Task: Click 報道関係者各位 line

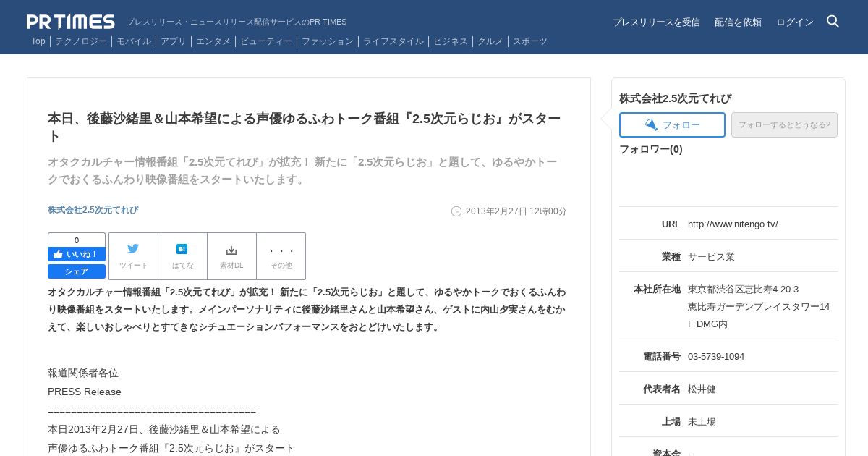Action: click(83, 373)
